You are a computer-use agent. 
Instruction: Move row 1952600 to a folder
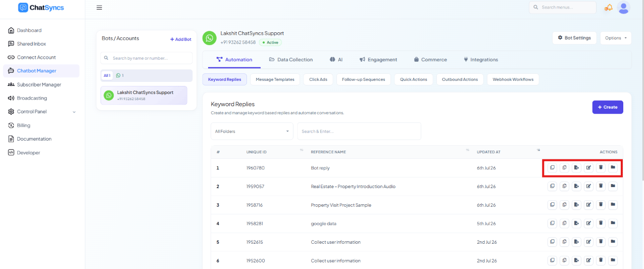613,260
